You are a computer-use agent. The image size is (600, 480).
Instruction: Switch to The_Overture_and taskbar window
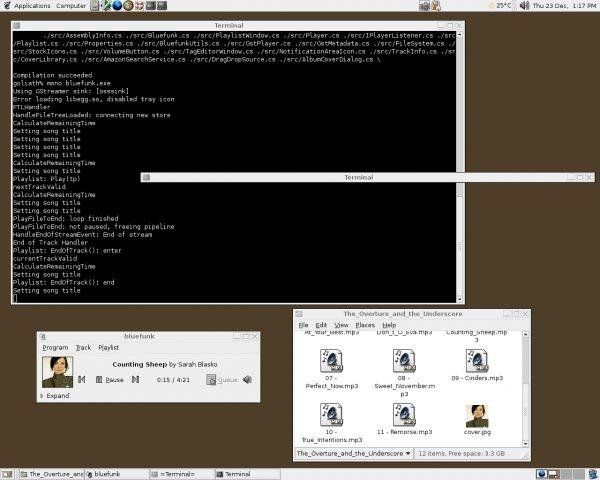[x=52, y=474]
